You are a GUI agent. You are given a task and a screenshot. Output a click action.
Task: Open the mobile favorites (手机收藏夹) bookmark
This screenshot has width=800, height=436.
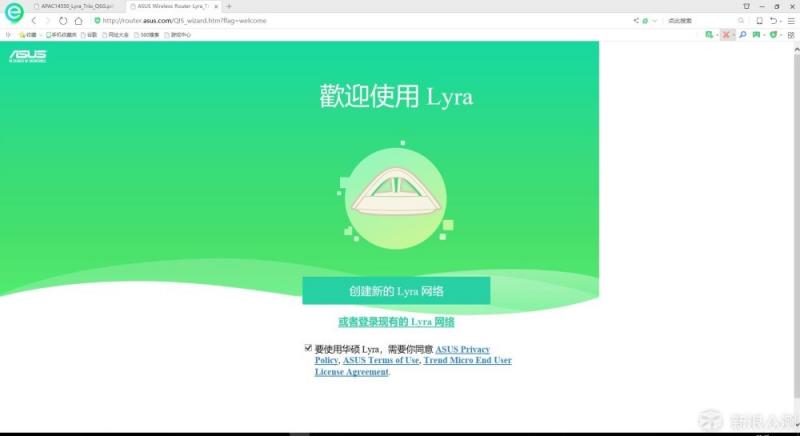(61, 35)
